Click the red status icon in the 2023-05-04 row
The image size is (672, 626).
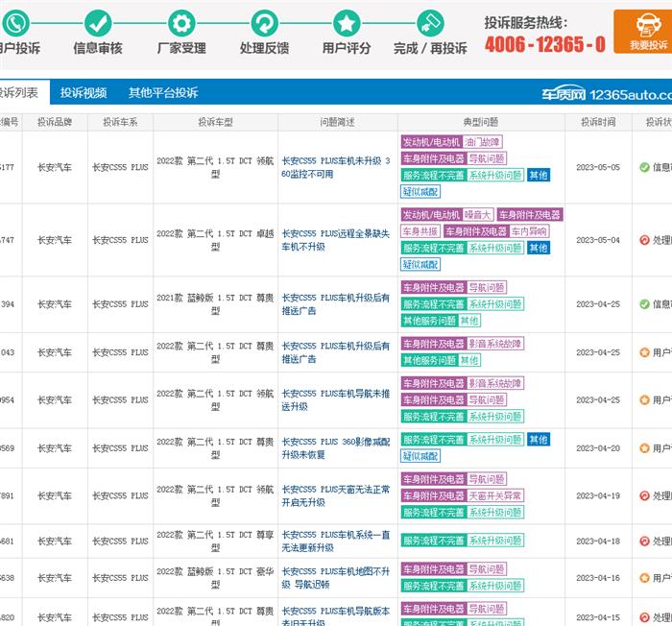[644, 240]
